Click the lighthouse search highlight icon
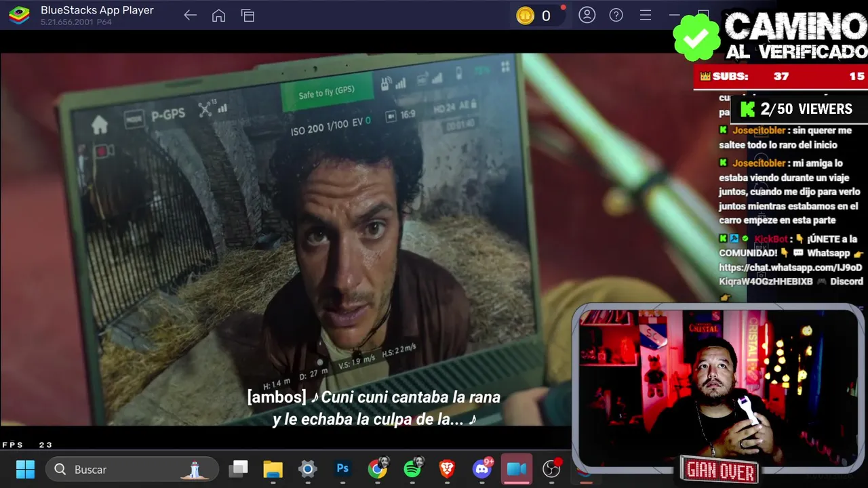 tap(195, 470)
